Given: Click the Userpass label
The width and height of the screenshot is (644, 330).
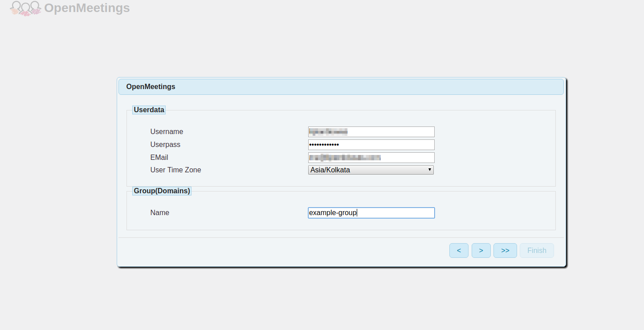Looking at the screenshot, I should tap(165, 145).
